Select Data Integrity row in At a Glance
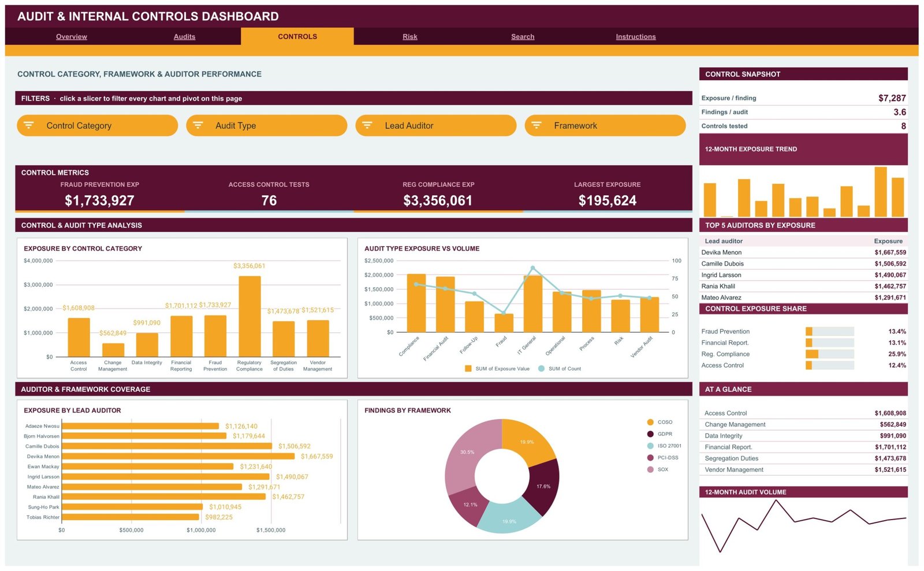 pyautogui.click(x=803, y=436)
